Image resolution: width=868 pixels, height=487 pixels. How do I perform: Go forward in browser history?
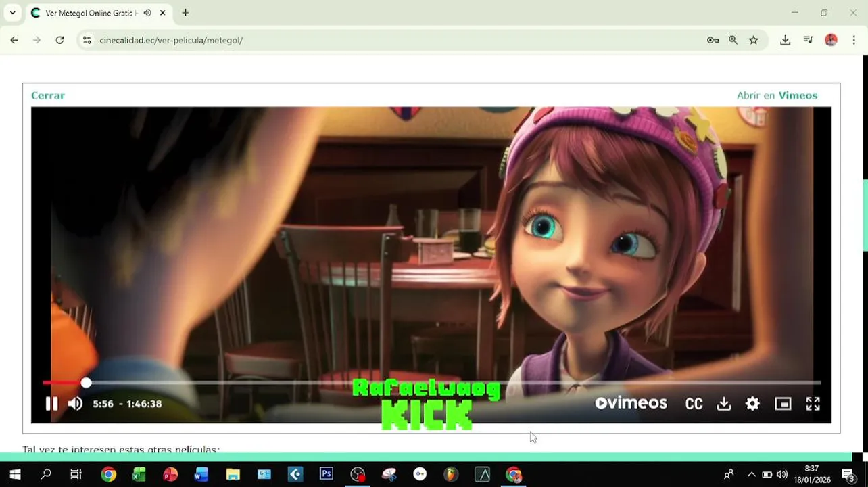37,40
